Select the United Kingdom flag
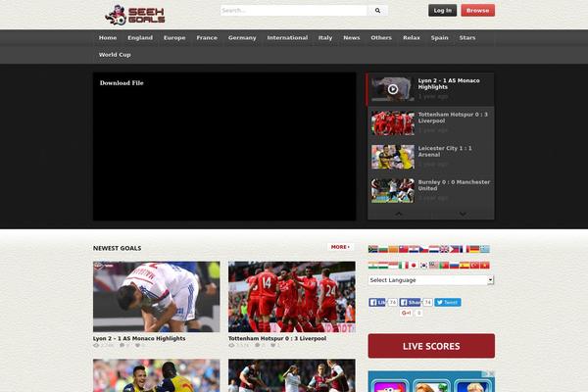The height and width of the screenshot is (392, 588). (444, 249)
